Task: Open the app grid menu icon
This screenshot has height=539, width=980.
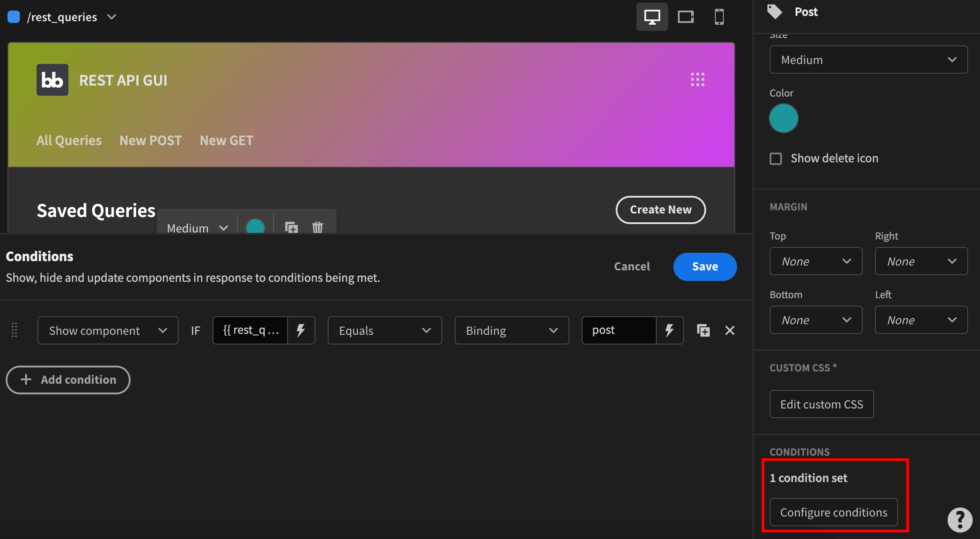Action: 698,79
